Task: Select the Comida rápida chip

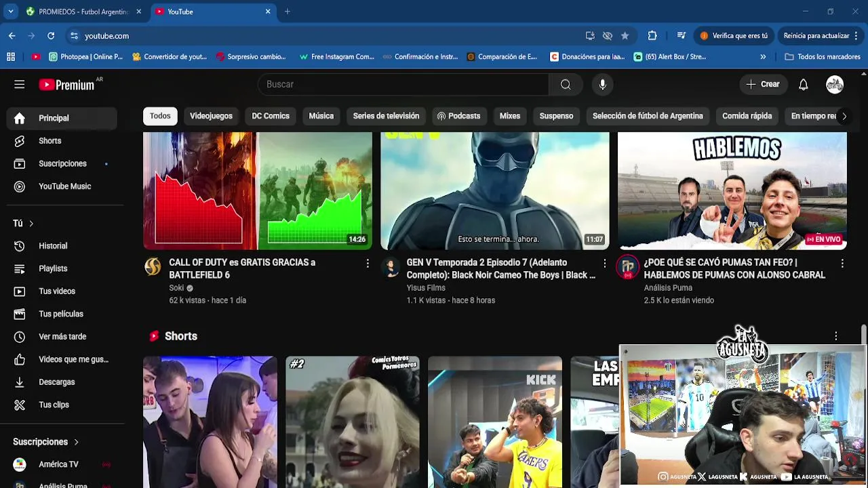Action: 747,116
